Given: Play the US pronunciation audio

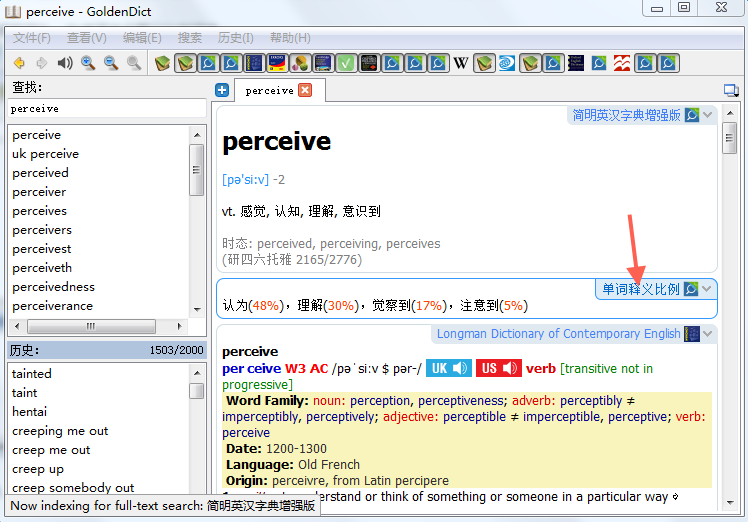Looking at the screenshot, I should coord(499,368).
